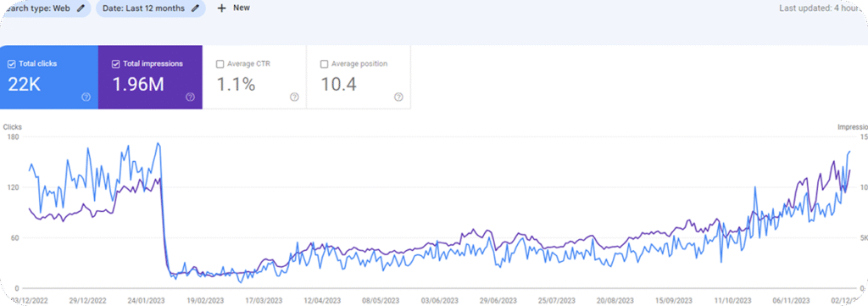Open help icon on Average position card
Viewport: 868px width, 306px height.
pos(398,97)
